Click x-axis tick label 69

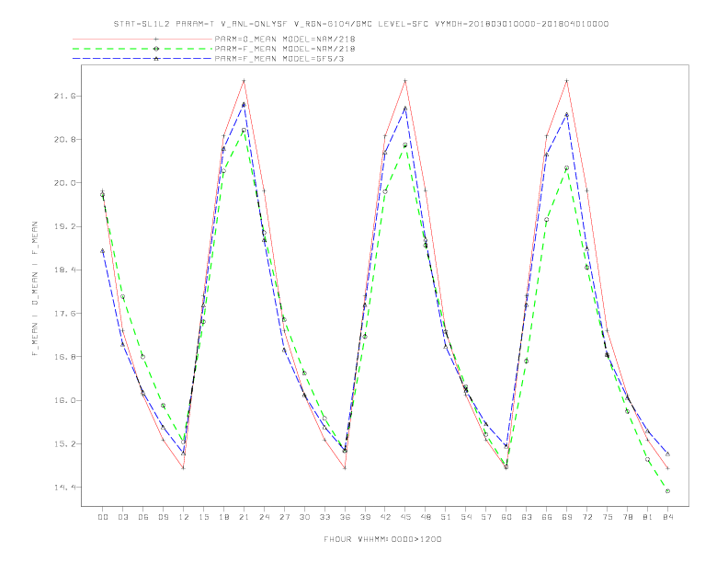click(x=567, y=517)
